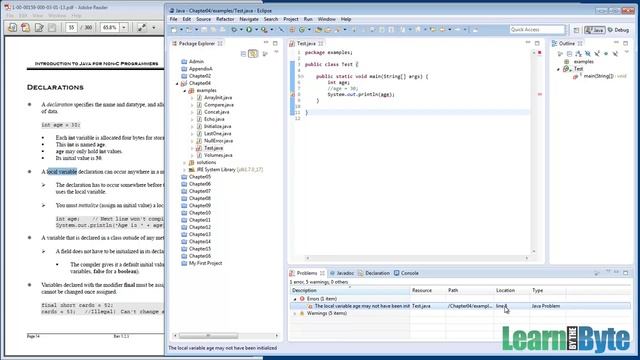The height and width of the screenshot is (360, 640).
Task: Expand the solutions package node
Action: [x=184, y=162]
